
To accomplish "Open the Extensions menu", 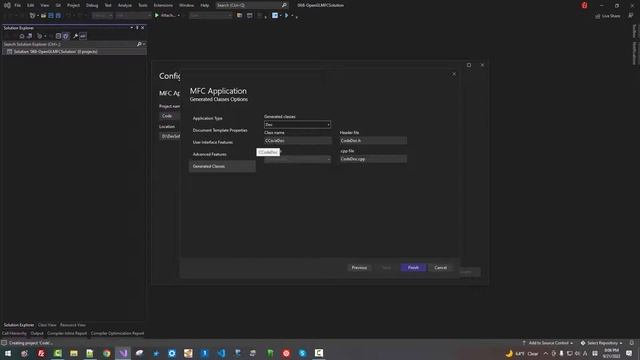I will click(x=163, y=5).
